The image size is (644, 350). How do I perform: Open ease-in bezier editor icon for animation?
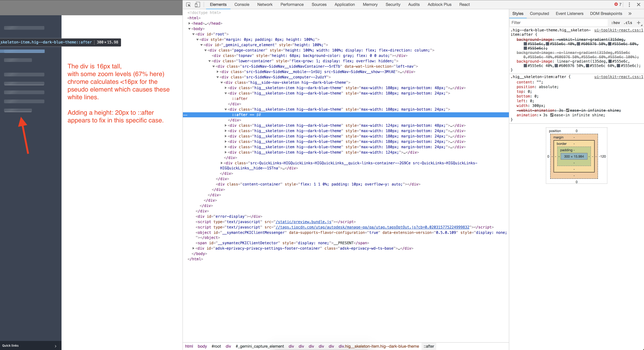tap(552, 115)
